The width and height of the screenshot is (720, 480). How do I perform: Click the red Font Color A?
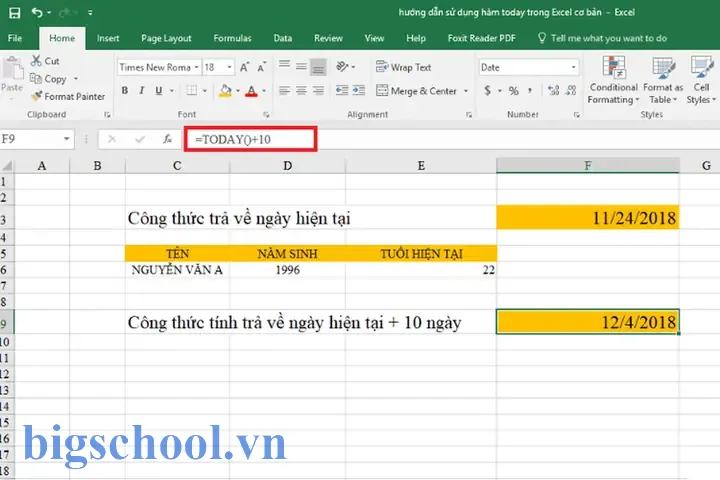(x=251, y=90)
